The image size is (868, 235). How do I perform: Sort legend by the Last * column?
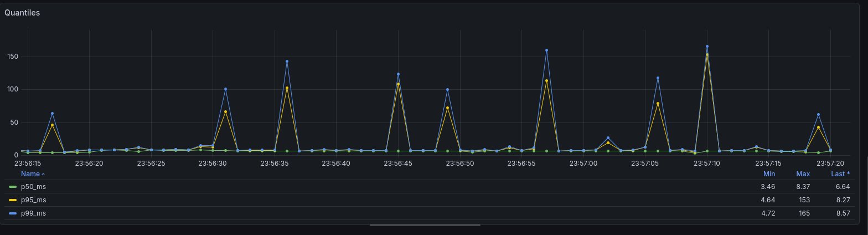pos(840,174)
